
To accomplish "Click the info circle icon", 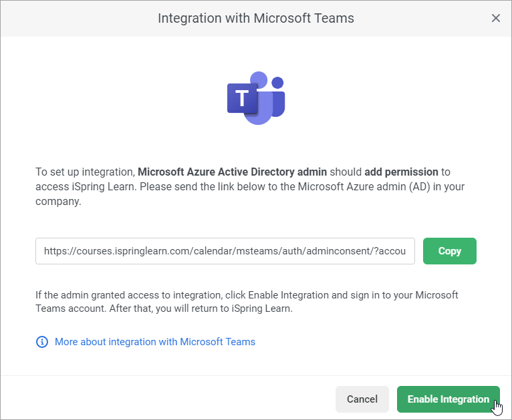I will (x=42, y=342).
